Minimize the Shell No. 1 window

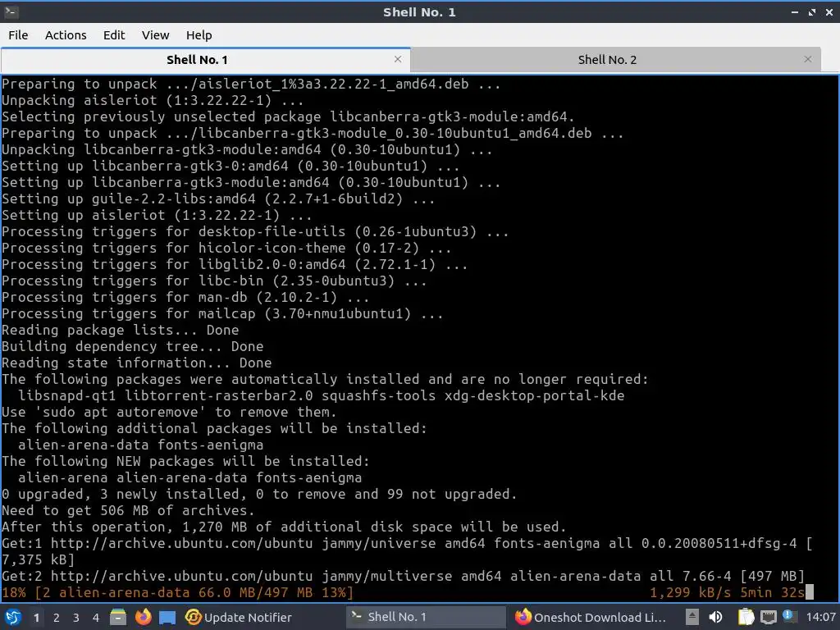click(x=794, y=11)
